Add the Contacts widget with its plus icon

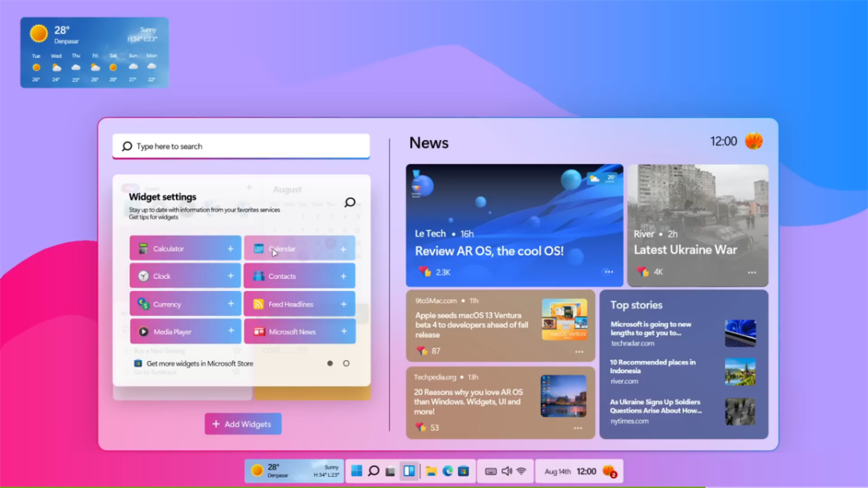pos(343,276)
